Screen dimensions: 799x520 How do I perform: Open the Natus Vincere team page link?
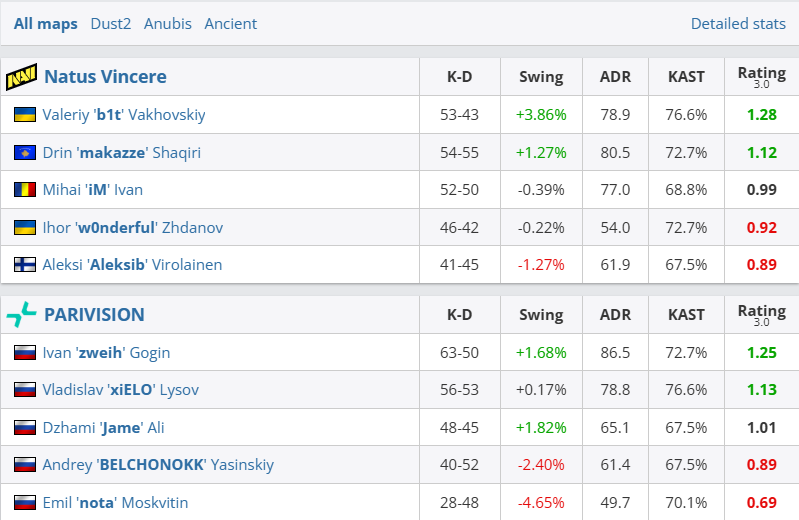(105, 77)
